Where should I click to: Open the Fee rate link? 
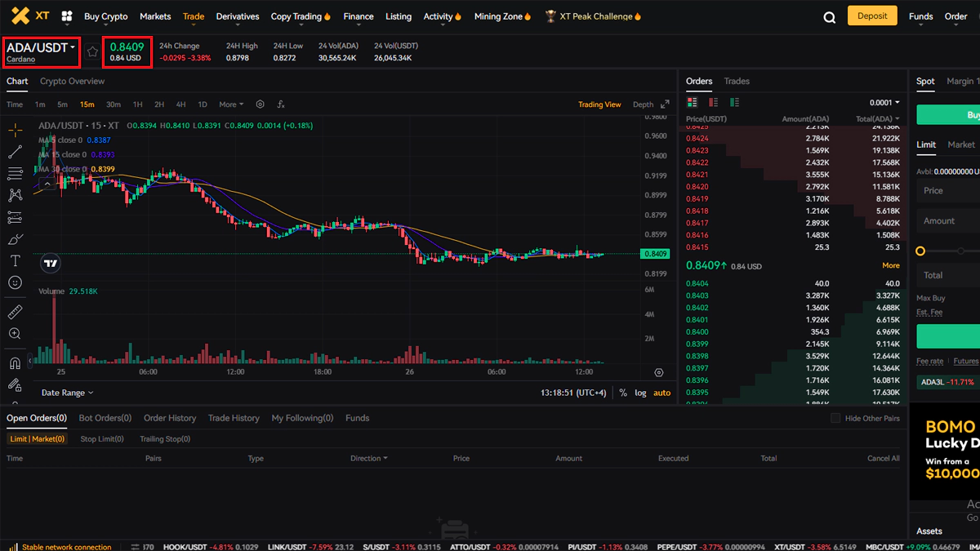[x=929, y=361]
